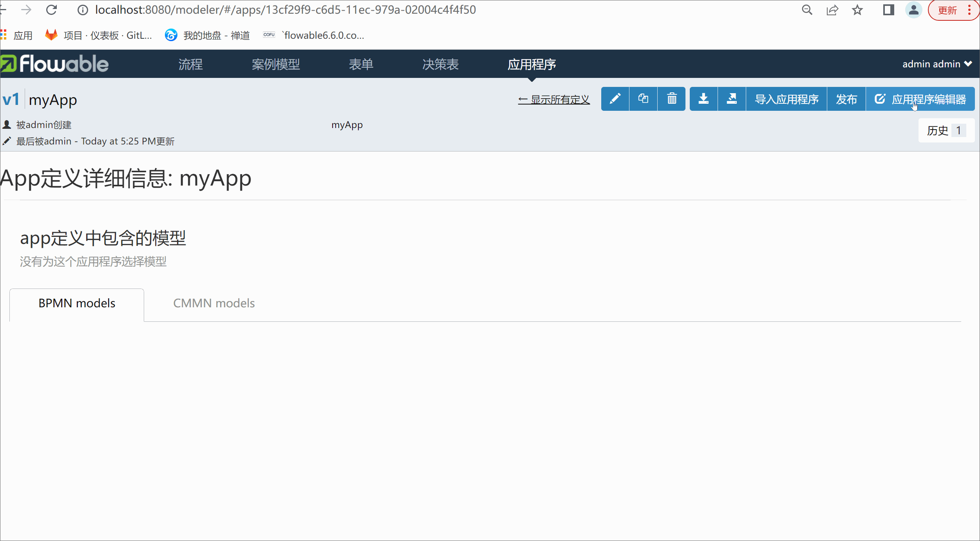This screenshot has height=541, width=980.
Task: Click the export app as bar icon
Action: (x=732, y=99)
